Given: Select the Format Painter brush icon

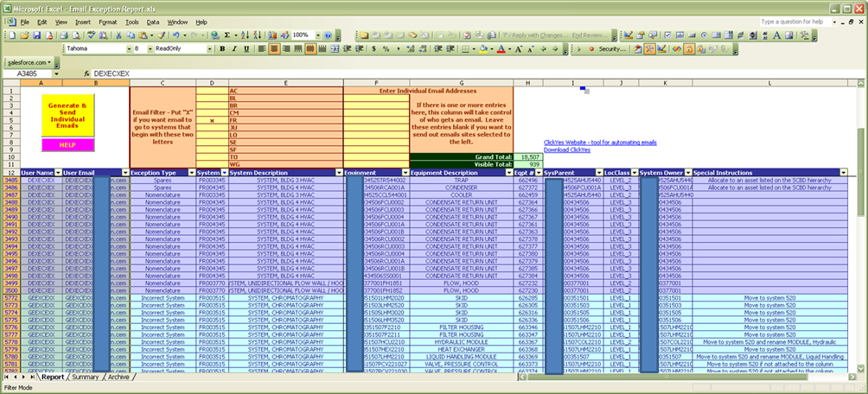Looking at the screenshot, I should pos(162,35).
